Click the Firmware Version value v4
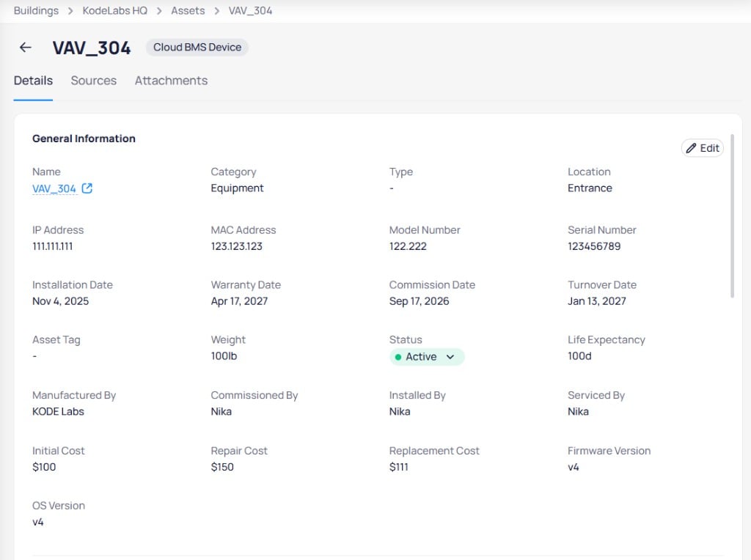The width and height of the screenshot is (751, 560). 574,467
